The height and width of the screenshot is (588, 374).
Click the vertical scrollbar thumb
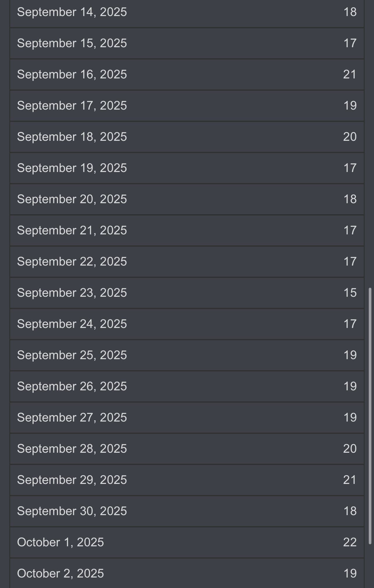point(370,416)
